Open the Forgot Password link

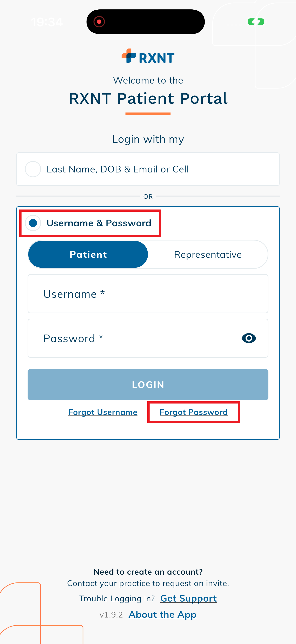pyautogui.click(x=194, y=412)
